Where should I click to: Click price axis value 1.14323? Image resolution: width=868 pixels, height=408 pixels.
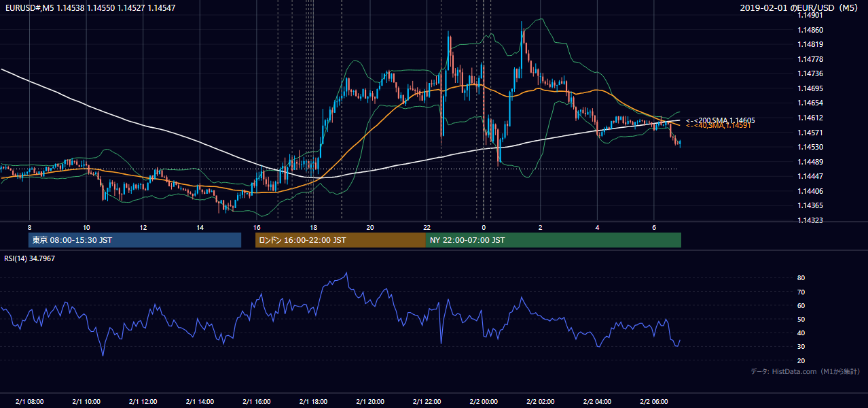[810, 220]
